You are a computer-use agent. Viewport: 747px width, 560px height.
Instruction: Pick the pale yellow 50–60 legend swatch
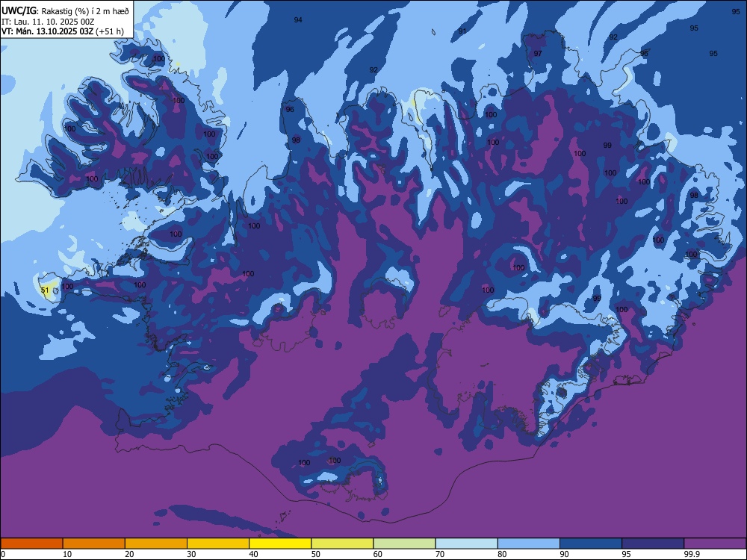pos(342,544)
